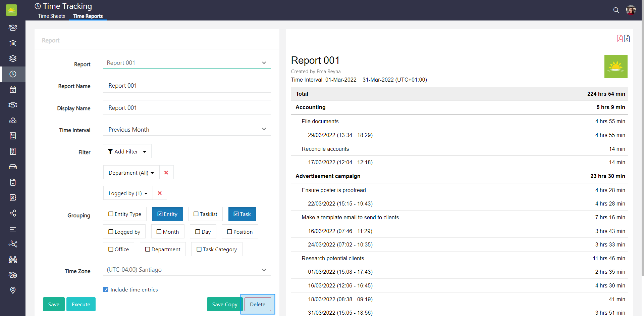Open the Time Zone dropdown

187,270
